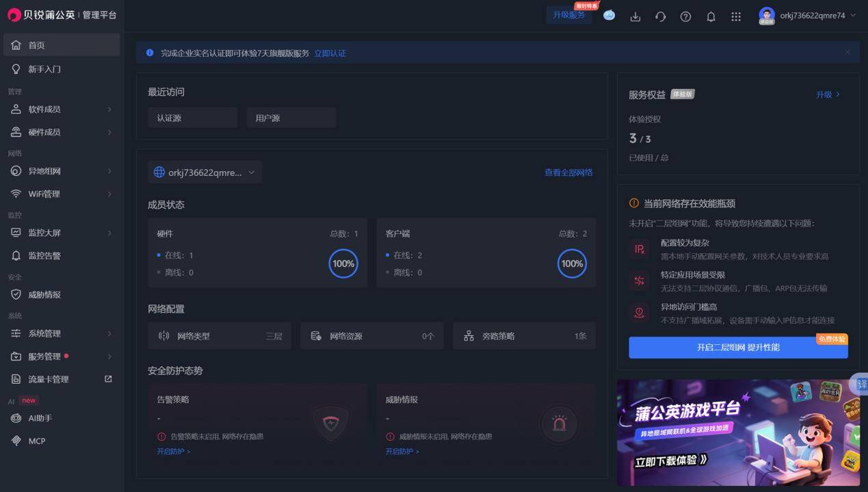Click the 网络类型 三层 card
Image resolution: width=868 pixels, height=492 pixels.
coord(220,336)
